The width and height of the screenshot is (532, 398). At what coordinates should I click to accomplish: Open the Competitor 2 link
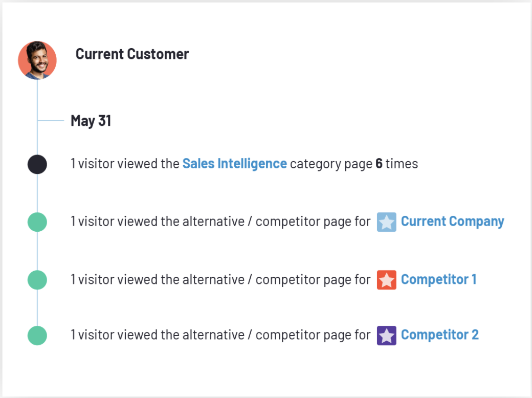point(439,335)
